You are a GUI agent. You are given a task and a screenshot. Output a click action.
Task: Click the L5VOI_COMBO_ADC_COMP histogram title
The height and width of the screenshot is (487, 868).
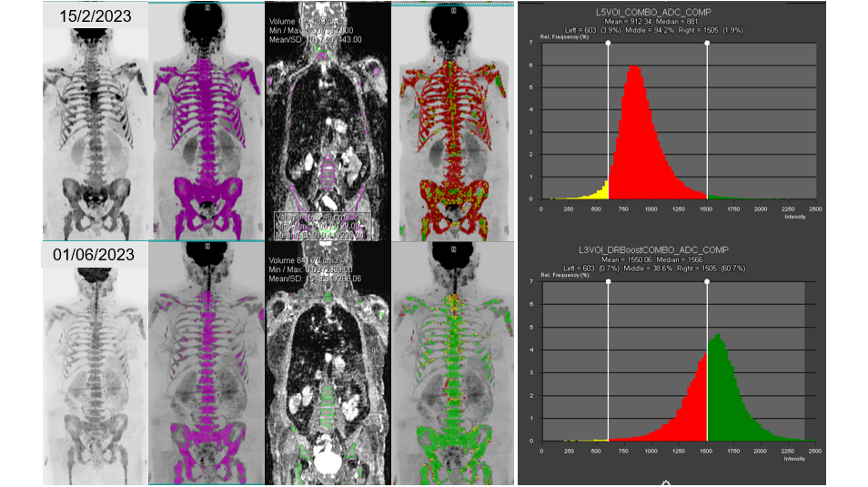[x=672, y=11]
